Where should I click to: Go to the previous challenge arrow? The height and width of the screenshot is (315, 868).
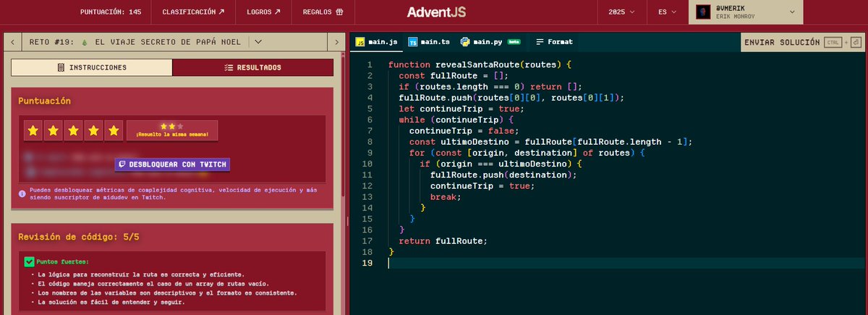click(x=12, y=43)
